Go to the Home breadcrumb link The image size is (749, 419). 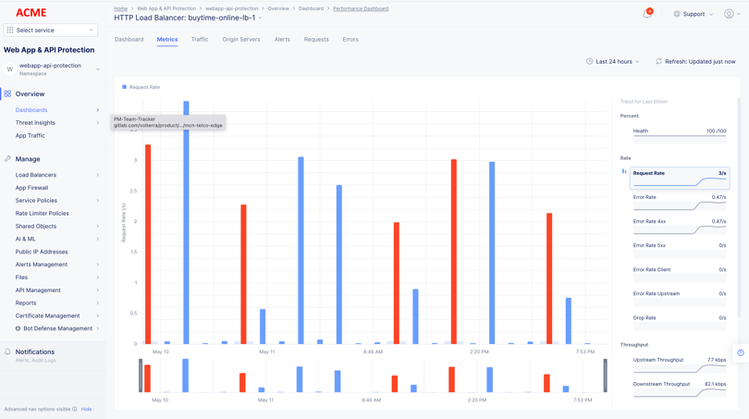click(120, 8)
